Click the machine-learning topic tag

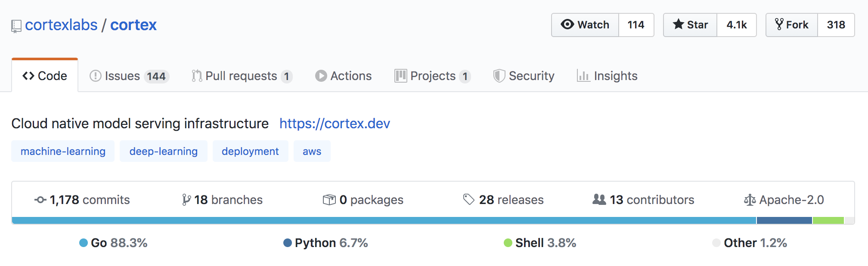pyautogui.click(x=63, y=152)
